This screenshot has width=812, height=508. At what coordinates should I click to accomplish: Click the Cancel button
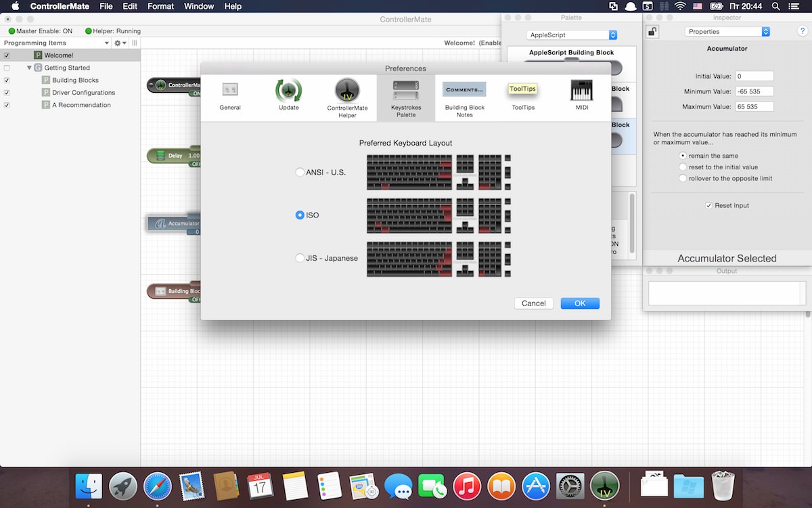tap(534, 303)
